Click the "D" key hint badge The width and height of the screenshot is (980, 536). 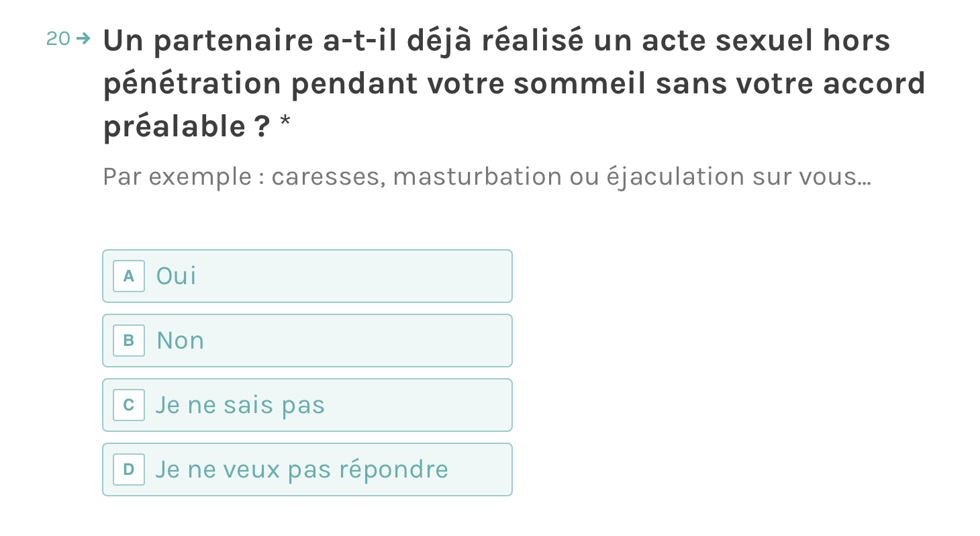click(x=129, y=470)
